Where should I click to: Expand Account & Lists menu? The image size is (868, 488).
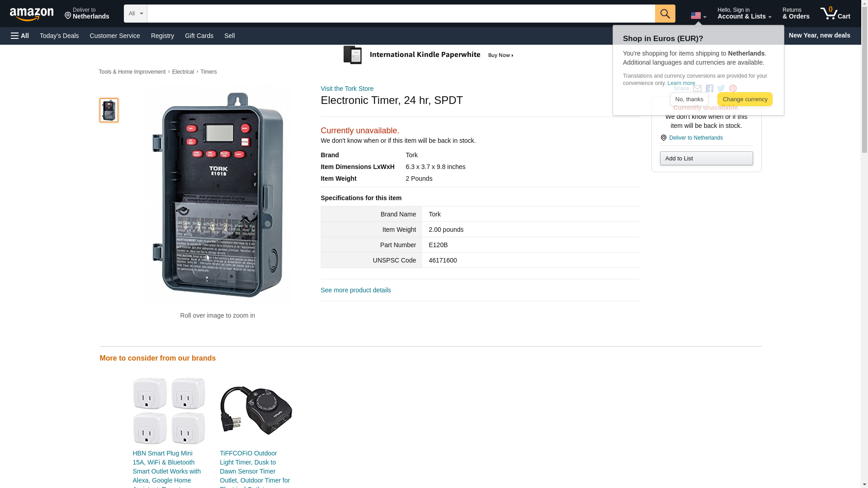point(744,14)
